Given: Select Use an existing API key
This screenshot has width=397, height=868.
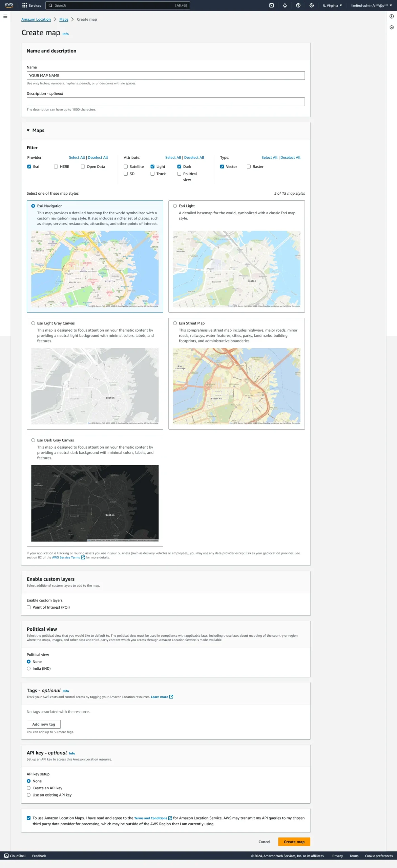Looking at the screenshot, I should pyautogui.click(x=29, y=795).
